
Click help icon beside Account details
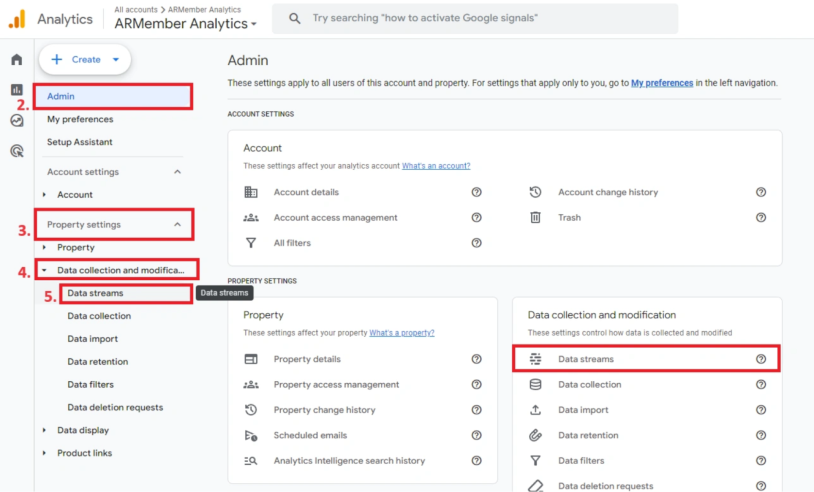(x=476, y=192)
